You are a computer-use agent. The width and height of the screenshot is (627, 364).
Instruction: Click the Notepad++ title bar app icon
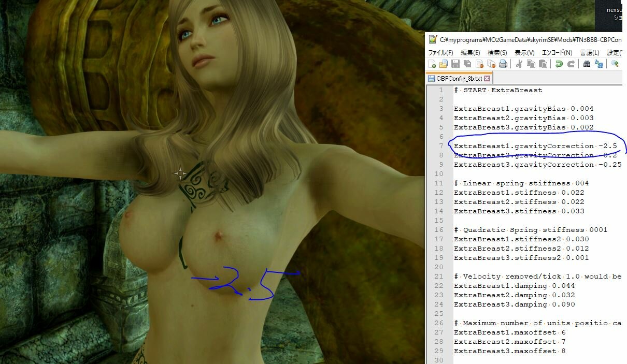click(432, 39)
